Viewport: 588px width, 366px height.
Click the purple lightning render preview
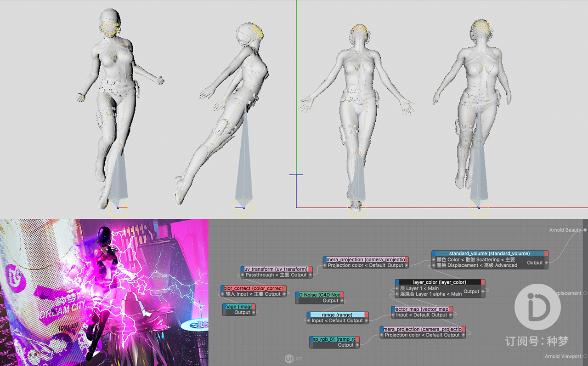[x=104, y=292]
